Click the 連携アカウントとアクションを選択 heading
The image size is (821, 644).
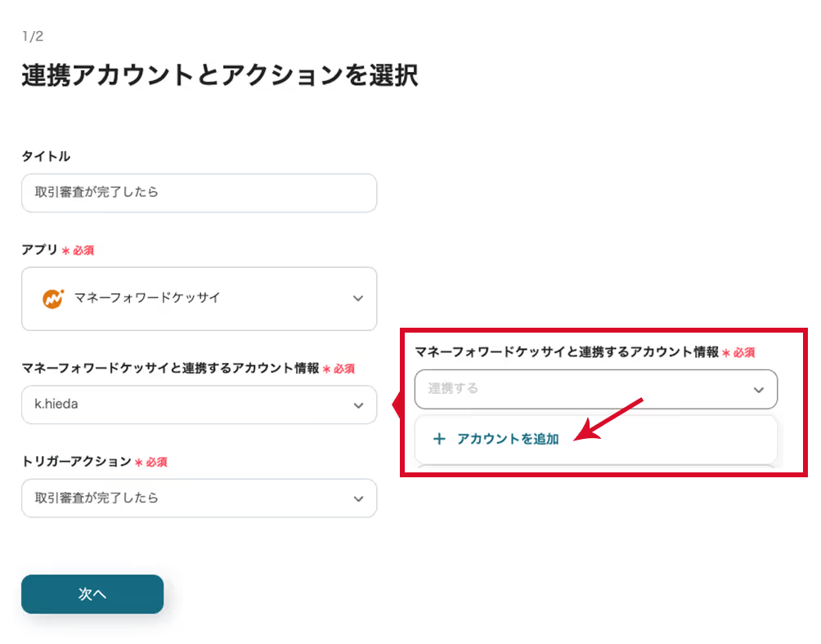(x=220, y=75)
